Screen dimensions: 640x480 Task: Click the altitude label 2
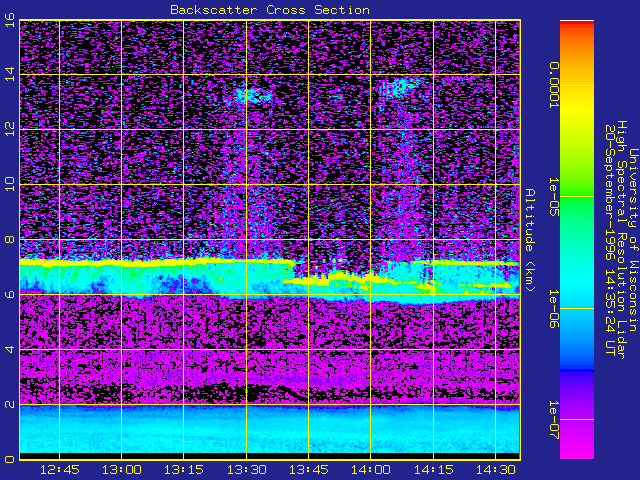[9, 404]
